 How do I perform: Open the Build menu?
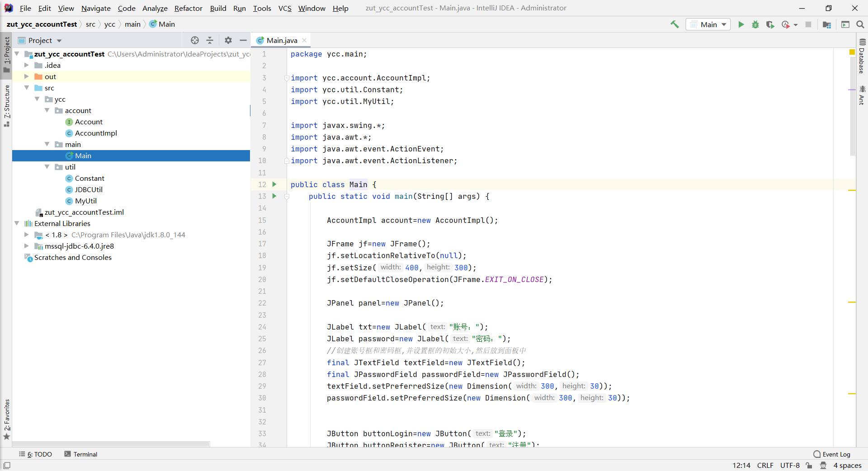(x=218, y=8)
